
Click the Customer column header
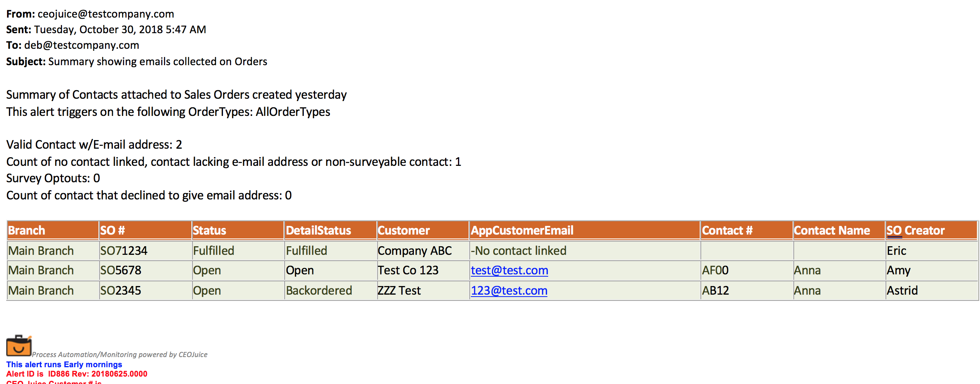[423, 230]
